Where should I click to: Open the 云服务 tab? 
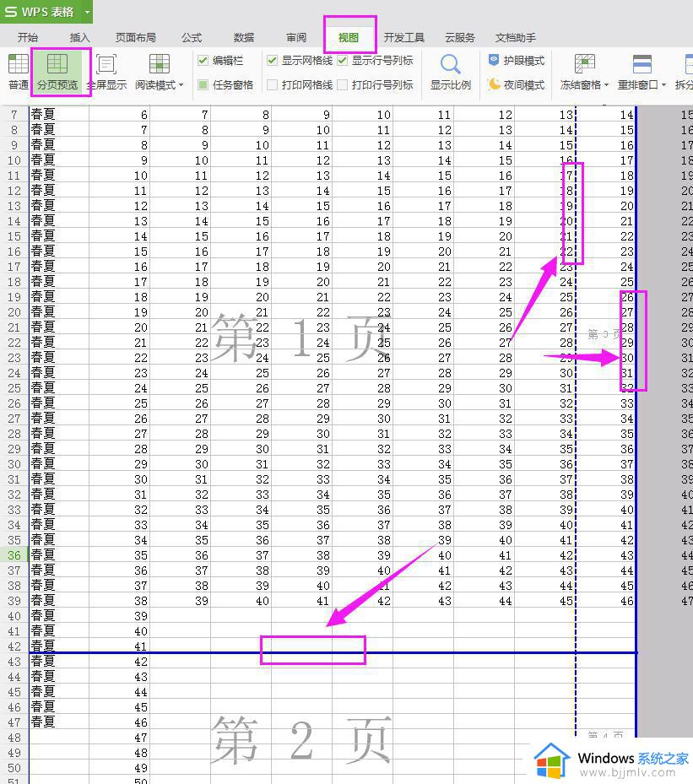pos(460,37)
